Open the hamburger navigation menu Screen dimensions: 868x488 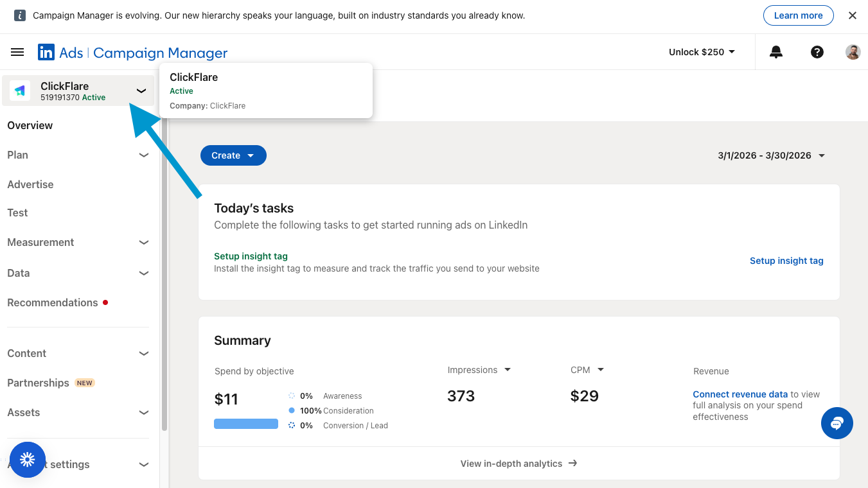[17, 52]
